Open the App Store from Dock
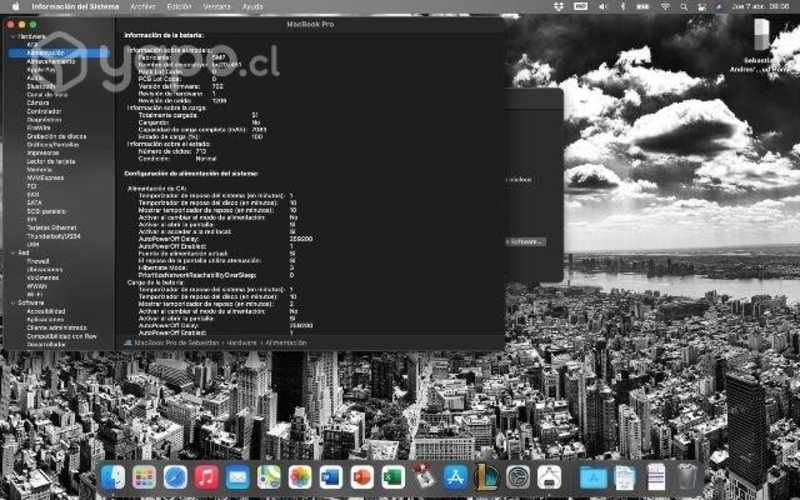The width and height of the screenshot is (800, 500). click(456, 478)
